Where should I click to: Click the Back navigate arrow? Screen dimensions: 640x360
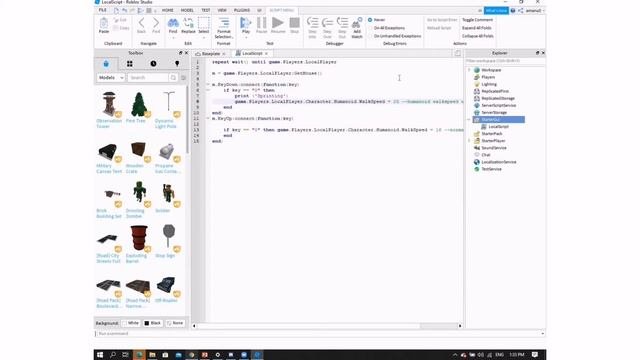pyautogui.click(x=141, y=23)
